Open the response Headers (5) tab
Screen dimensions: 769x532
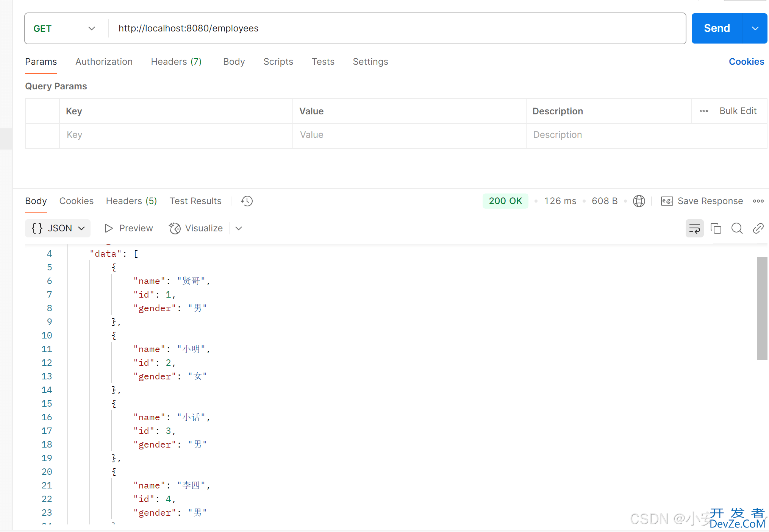(131, 201)
